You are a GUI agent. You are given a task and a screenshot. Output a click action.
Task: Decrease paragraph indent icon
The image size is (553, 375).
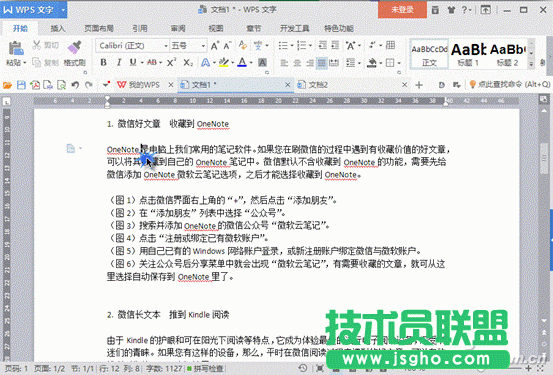point(323,45)
